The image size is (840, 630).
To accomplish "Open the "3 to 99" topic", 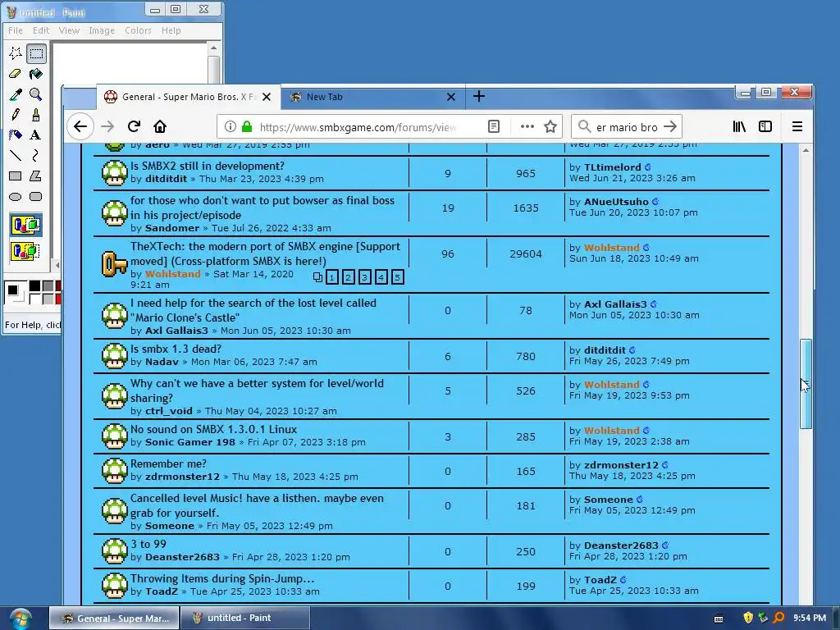I will point(148,544).
